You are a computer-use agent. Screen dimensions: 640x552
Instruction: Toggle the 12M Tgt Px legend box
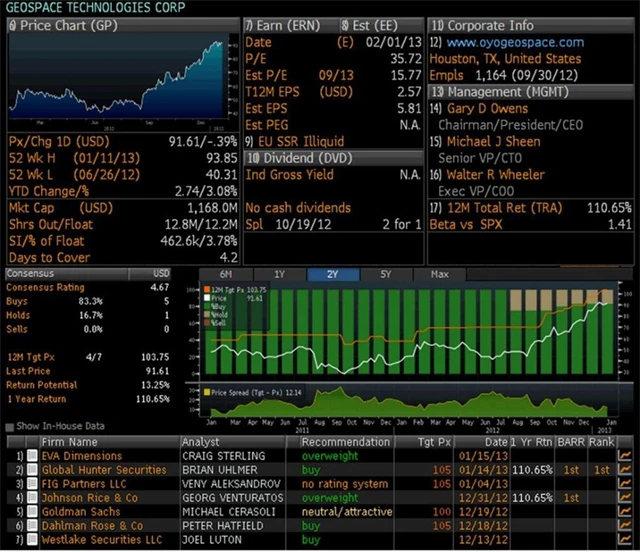[x=207, y=289]
